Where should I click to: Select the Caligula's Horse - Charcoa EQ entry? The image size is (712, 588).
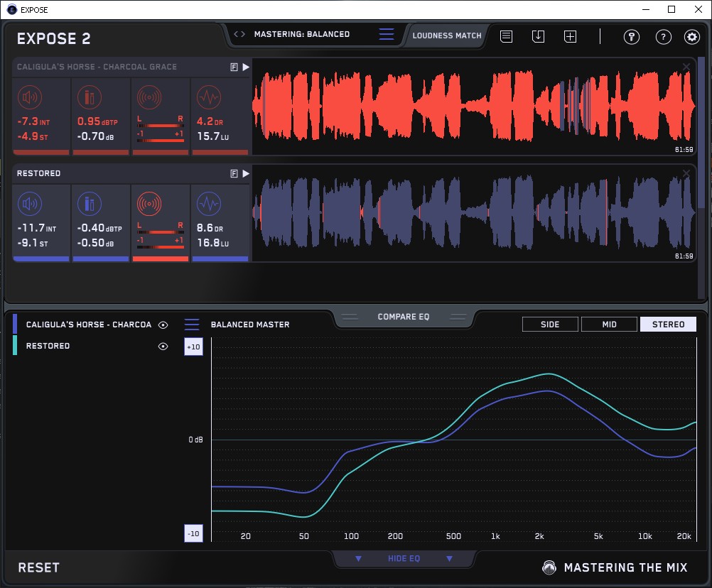pyautogui.click(x=89, y=325)
